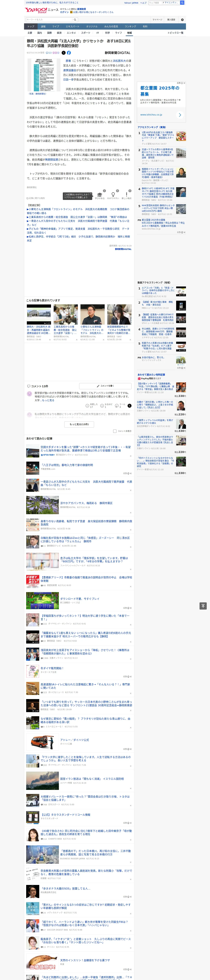Click the Yahoo! JAPAN news logo
Screen dimensions: 210x980
click(42, 10)
